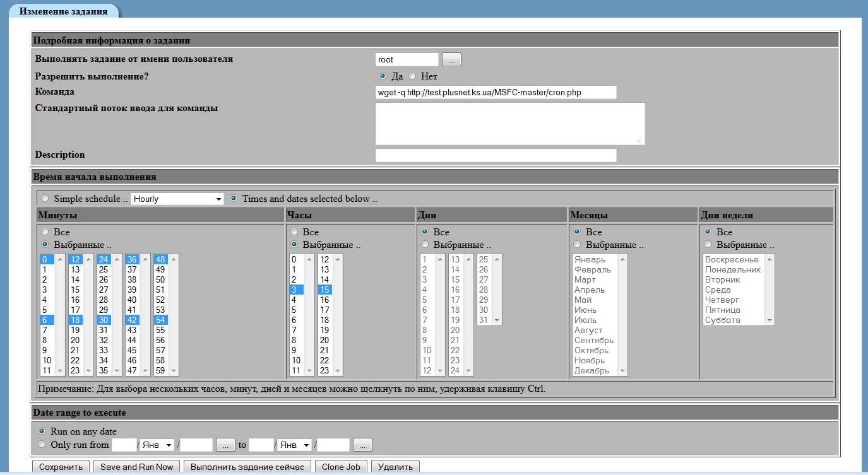Open the start date picker button

[x=225, y=445]
